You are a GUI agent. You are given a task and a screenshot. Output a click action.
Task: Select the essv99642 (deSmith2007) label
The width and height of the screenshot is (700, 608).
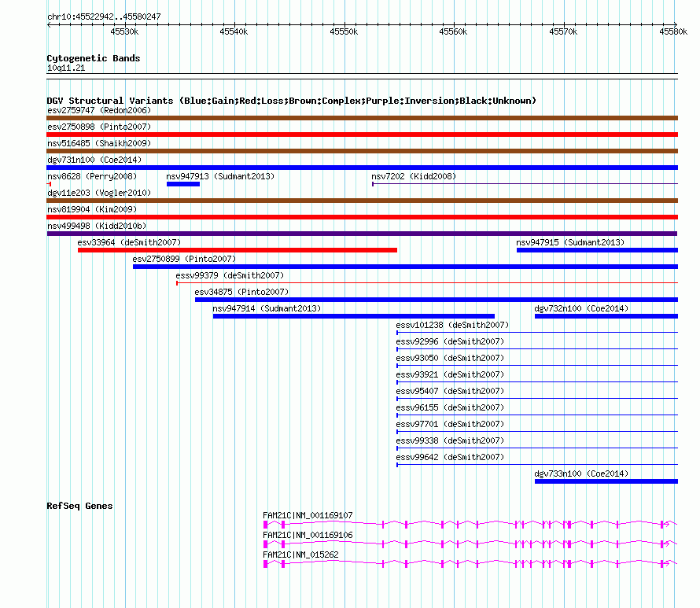coord(450,457)
